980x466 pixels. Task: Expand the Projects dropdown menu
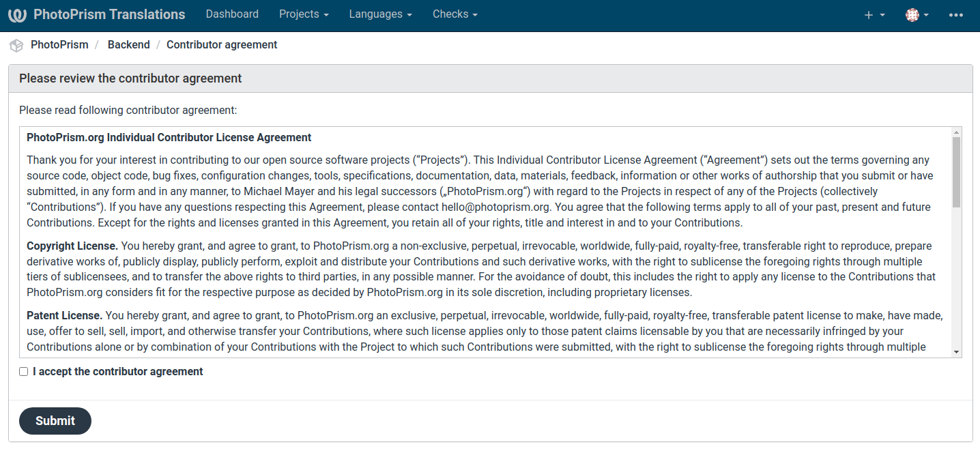click(x=304, y=14)
